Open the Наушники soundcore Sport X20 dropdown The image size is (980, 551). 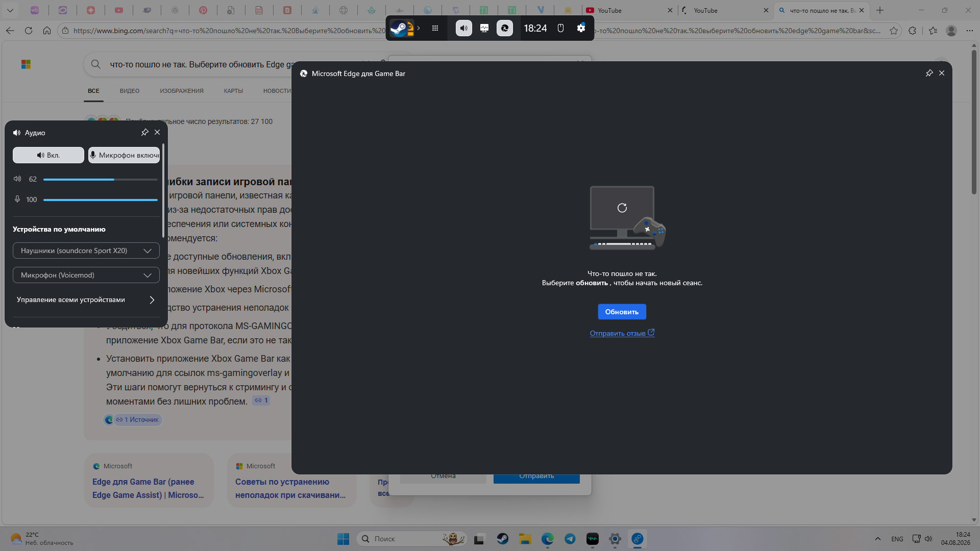point(86,251)
